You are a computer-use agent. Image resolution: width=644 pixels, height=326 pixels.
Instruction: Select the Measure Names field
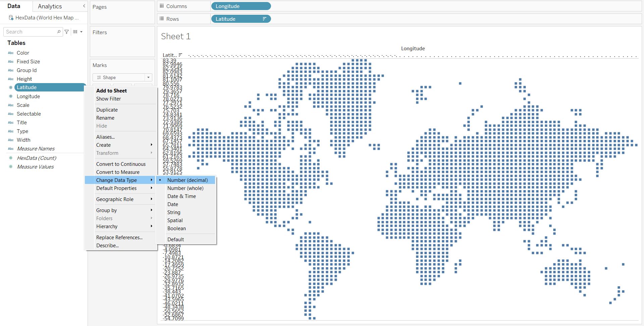36,149
